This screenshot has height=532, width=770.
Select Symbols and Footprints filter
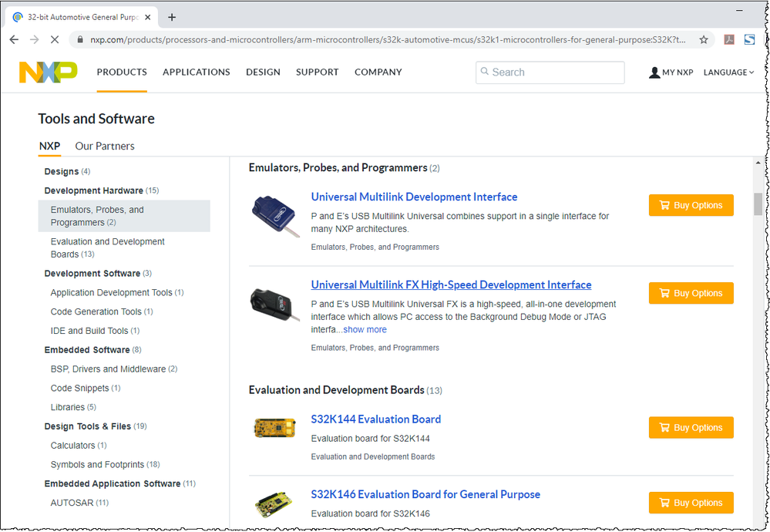point(105,465)
